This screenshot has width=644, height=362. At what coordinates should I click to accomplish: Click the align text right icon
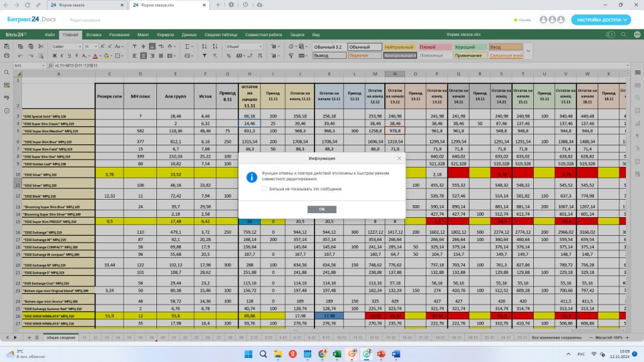coord(153,56)
